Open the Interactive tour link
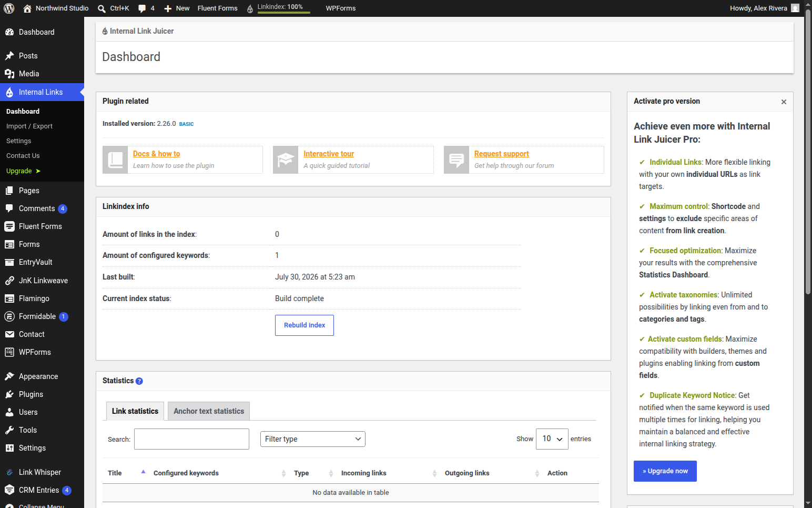Screen dimensions: 812x508 (x=329, y=154)
